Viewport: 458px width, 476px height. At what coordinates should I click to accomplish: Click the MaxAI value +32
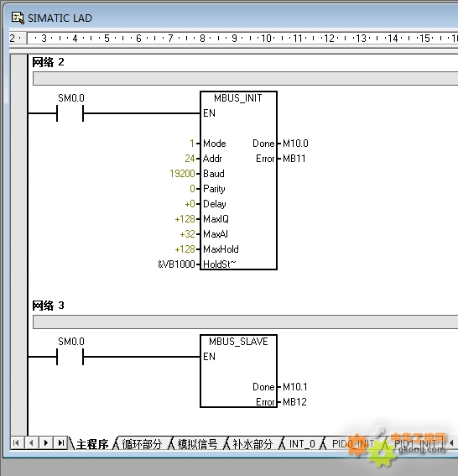(187, 234)
